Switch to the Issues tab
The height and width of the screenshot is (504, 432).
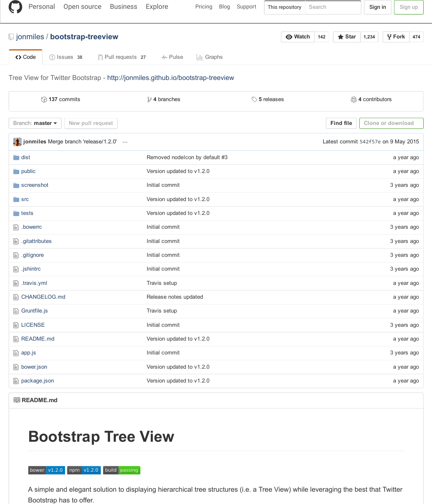click(65, 57)
